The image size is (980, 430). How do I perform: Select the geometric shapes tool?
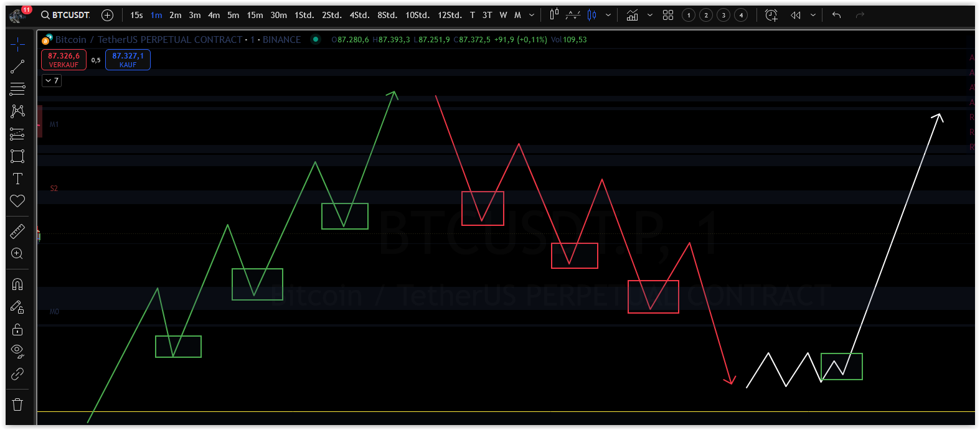[17, 156]
